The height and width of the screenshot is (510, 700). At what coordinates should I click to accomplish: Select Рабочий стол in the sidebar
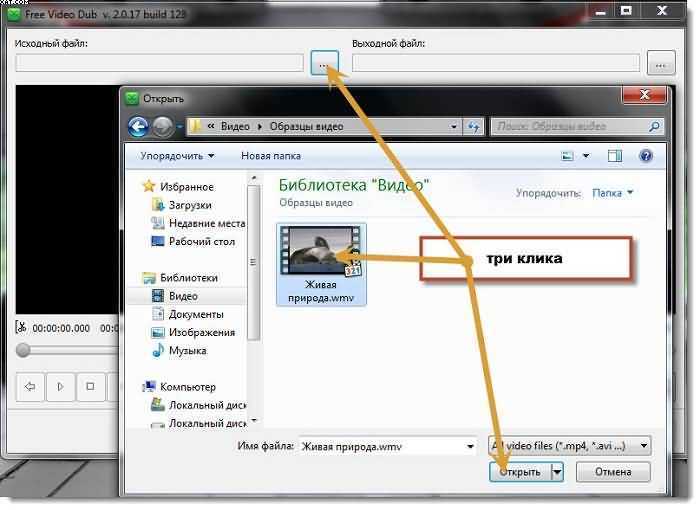point(201,241)
